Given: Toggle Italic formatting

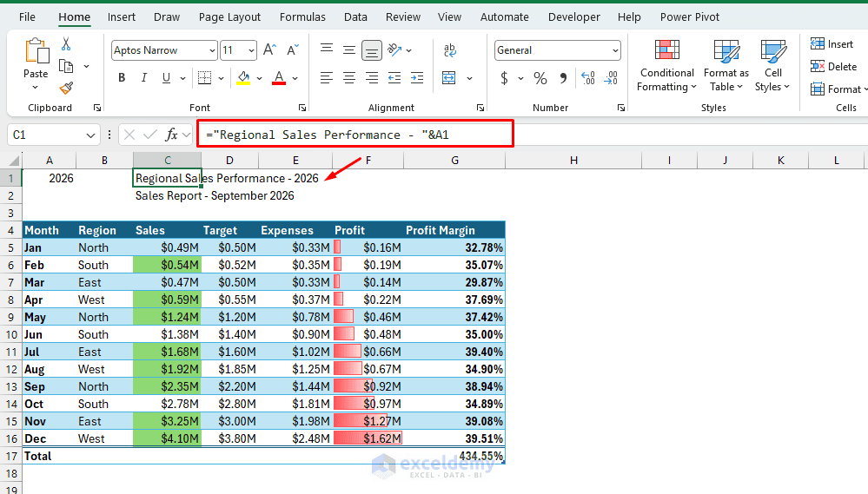Looking at the screenshot, I should [144, 78].
